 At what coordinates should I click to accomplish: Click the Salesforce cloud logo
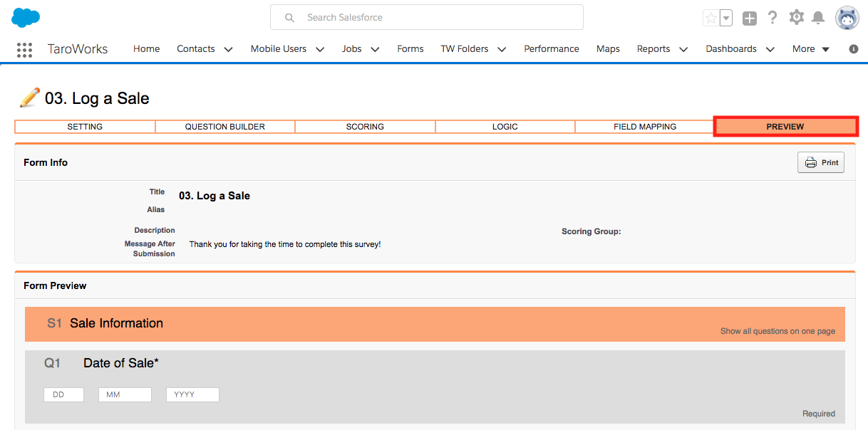[x=26, y=18]
